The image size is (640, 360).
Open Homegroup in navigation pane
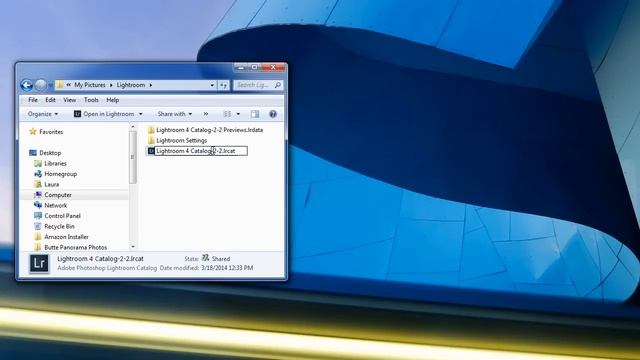click(60, 174)
